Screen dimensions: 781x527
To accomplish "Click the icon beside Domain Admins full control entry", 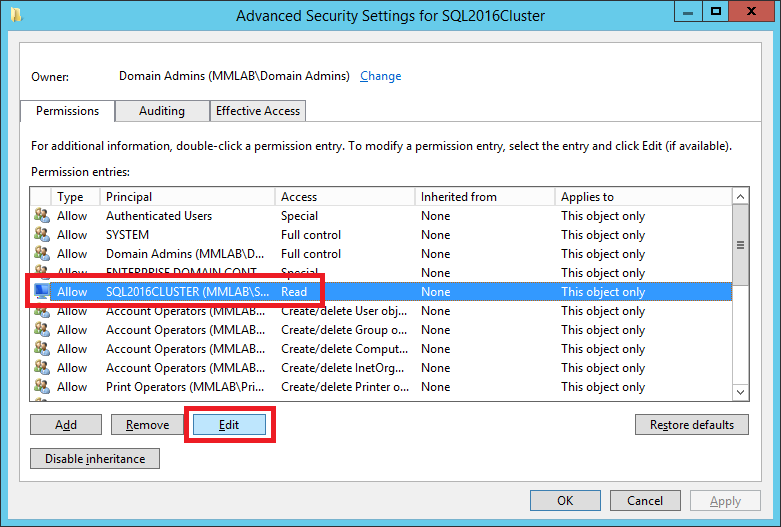I will point(41,254).
